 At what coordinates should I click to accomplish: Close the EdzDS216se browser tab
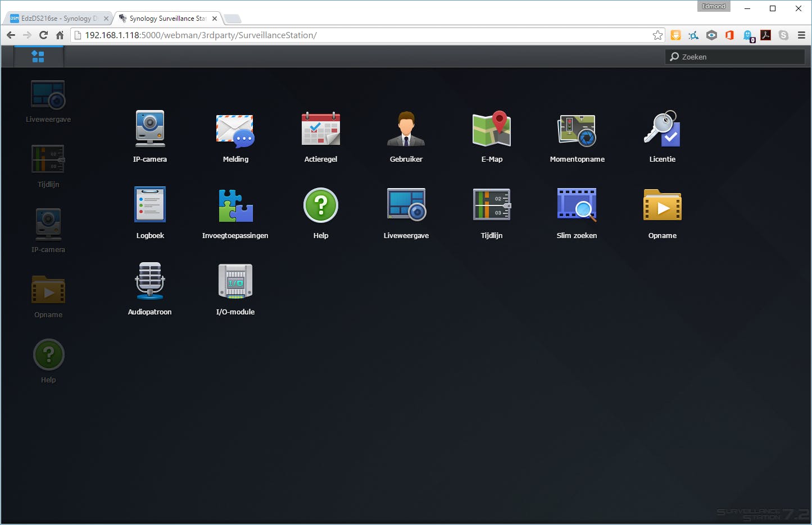(106, 19)
